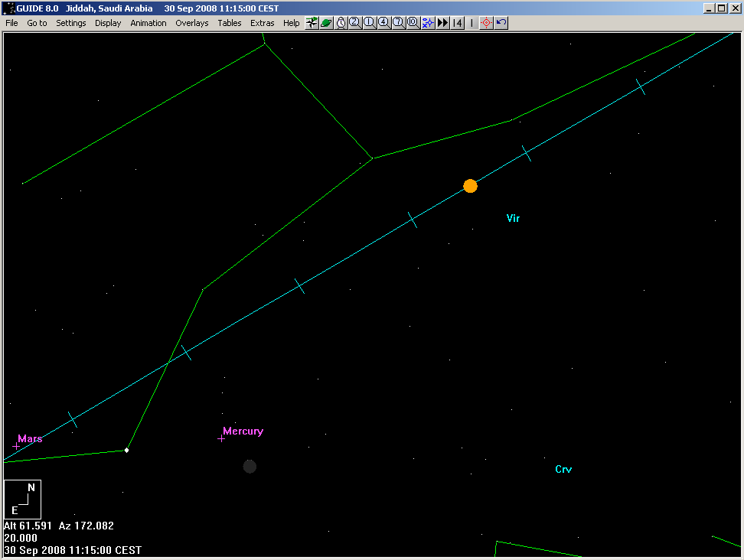This screenshot has height=560, width=744.
Task: Click the Mercury label on chart
Action: [243, 431]
